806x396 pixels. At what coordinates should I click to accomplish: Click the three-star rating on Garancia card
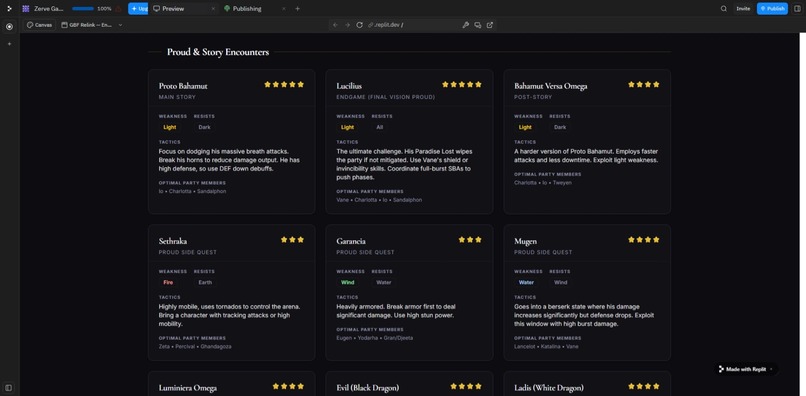[x=470, y=240]
